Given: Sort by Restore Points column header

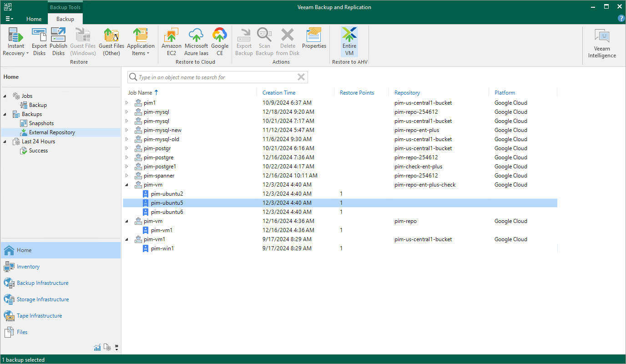Looking at the screenshot, I should coord(357,93).
